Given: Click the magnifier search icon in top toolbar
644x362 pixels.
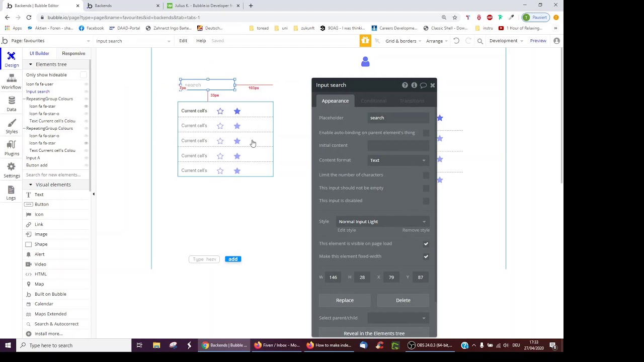Looking at the screenshot, I should tap(480, 41).
